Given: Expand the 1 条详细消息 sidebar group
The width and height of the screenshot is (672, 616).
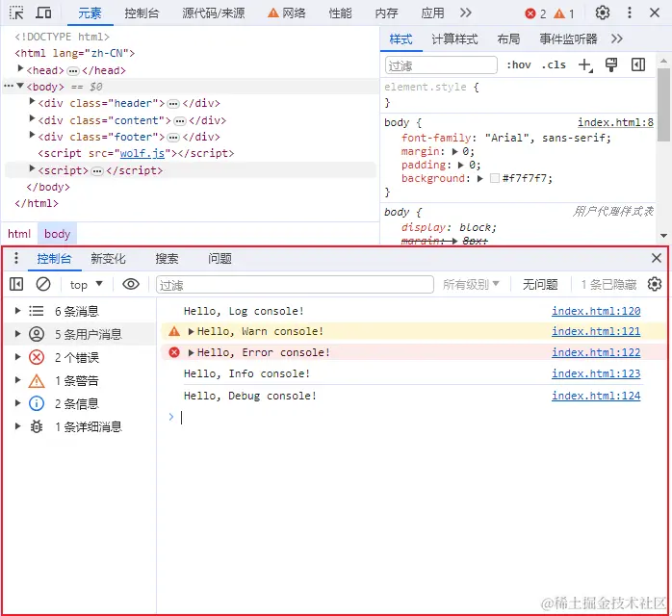Looking at the screenshot, I should click(17, 426).
